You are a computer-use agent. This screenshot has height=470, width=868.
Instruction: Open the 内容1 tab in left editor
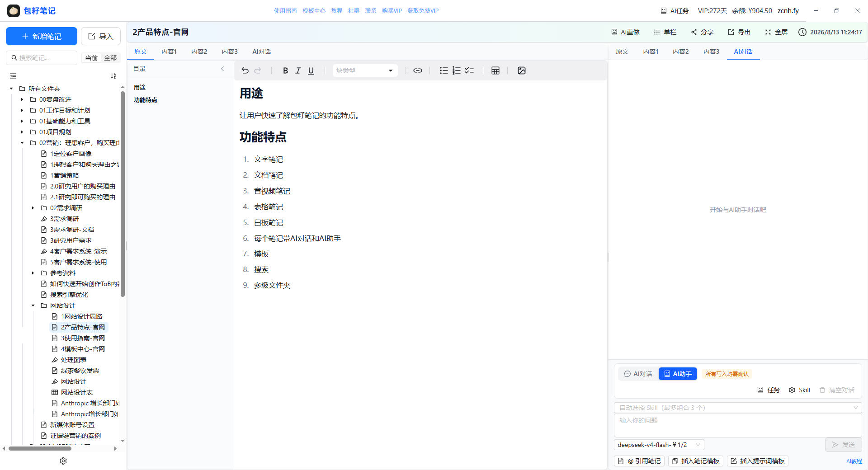[169, 52]
